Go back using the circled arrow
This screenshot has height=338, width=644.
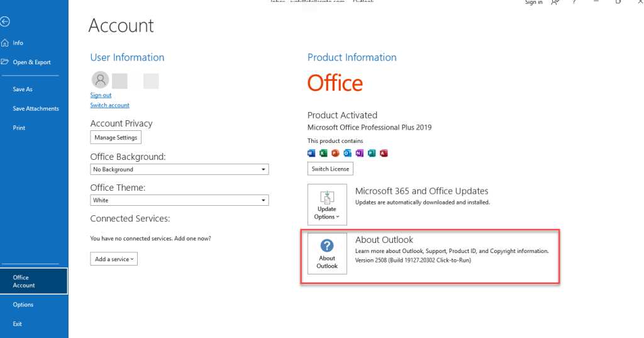4,21
